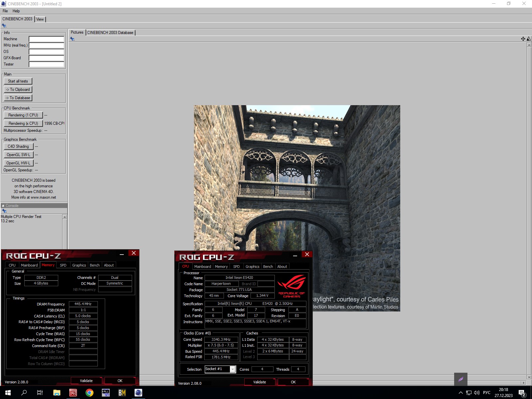Viewport: 532px width, 399px height.
Task: Open the File menu
Action: (5, 11)
